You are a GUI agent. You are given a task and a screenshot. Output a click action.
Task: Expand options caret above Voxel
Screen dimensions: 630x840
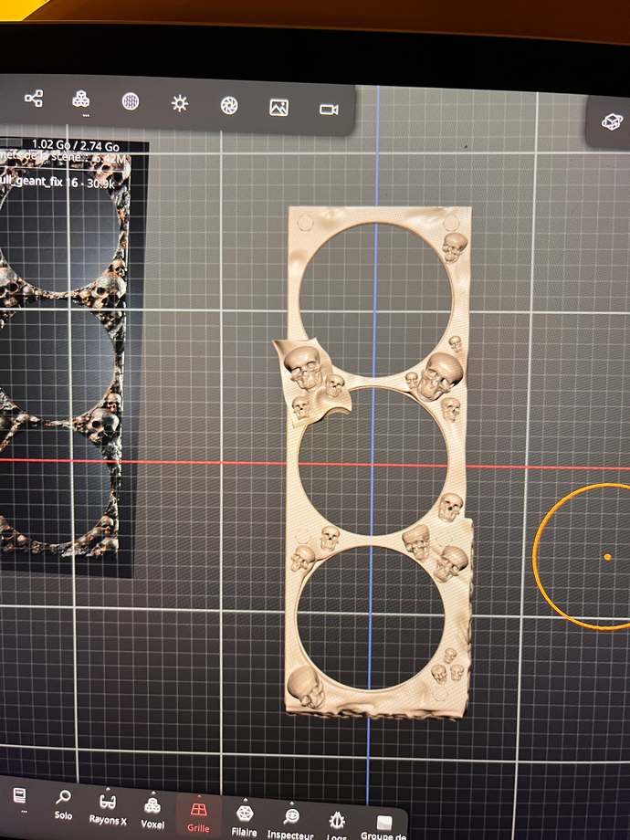click(153, 793)
